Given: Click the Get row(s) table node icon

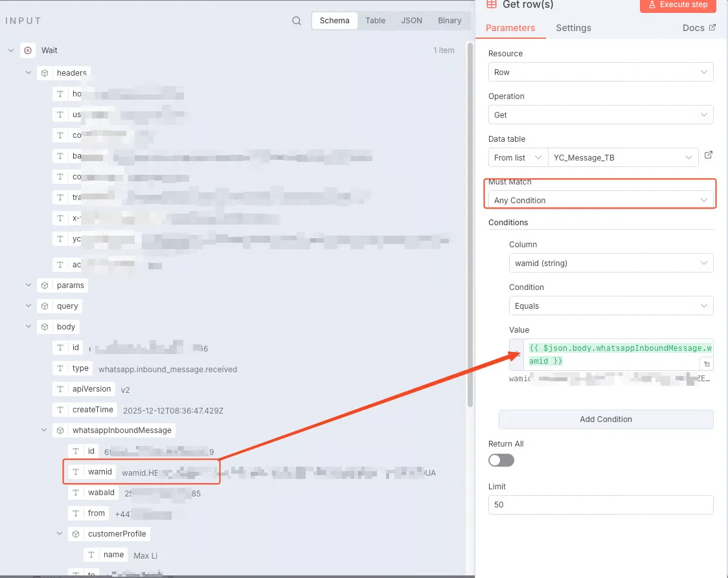Looking at the screenshot, I should [x=491, y=4].
